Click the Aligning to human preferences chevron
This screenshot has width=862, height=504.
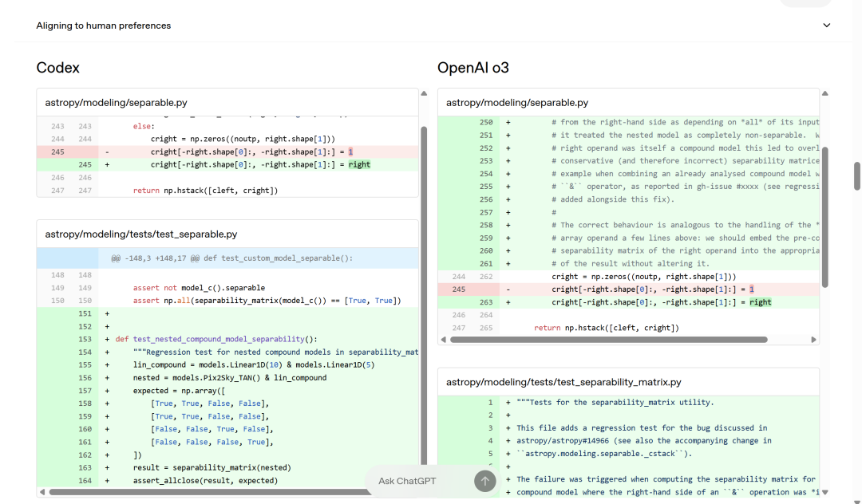pos(826,26)
